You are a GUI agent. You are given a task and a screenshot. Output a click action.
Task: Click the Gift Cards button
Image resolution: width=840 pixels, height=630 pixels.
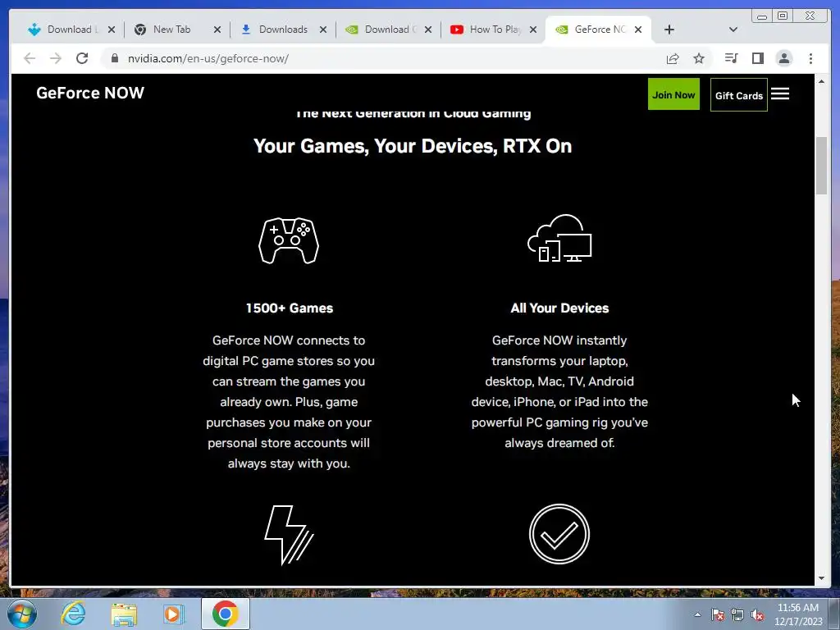(x=739, y=95)
